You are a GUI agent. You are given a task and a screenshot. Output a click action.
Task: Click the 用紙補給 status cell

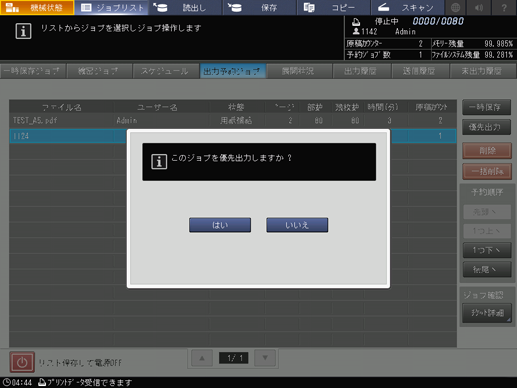click(x=236, y=121)
